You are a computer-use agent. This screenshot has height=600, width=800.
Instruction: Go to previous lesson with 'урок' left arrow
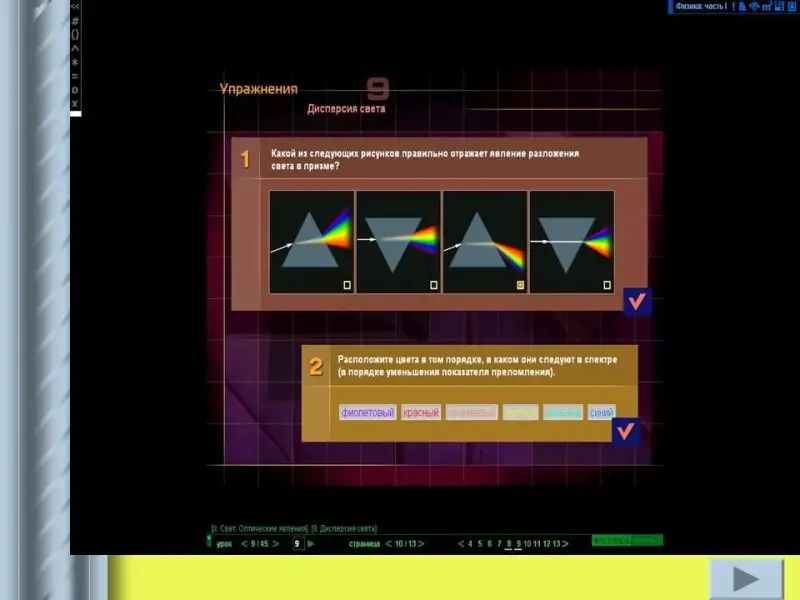pyautogui.click(x=245, y=544)
